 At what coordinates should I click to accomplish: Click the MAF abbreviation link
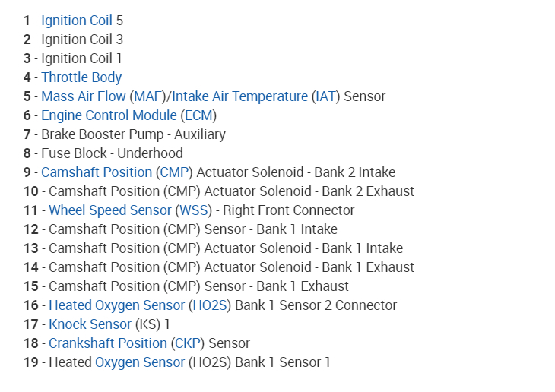pyautogui.click(x=148, y=96)
